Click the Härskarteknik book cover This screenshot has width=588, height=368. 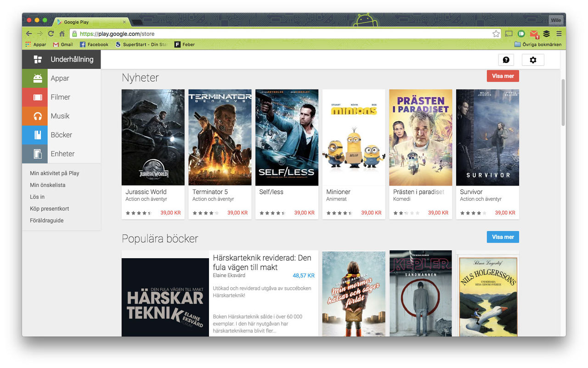pos(165,297)
